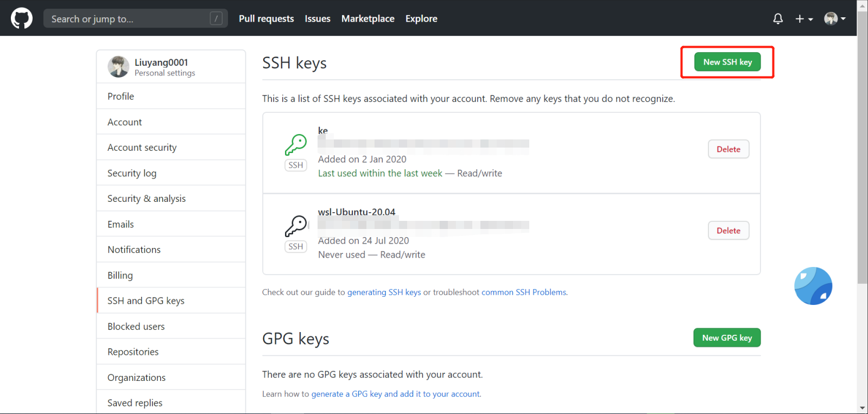Focus the Search or jump to field
Viewport: 868px width, 414px height.
pos(128,19)
